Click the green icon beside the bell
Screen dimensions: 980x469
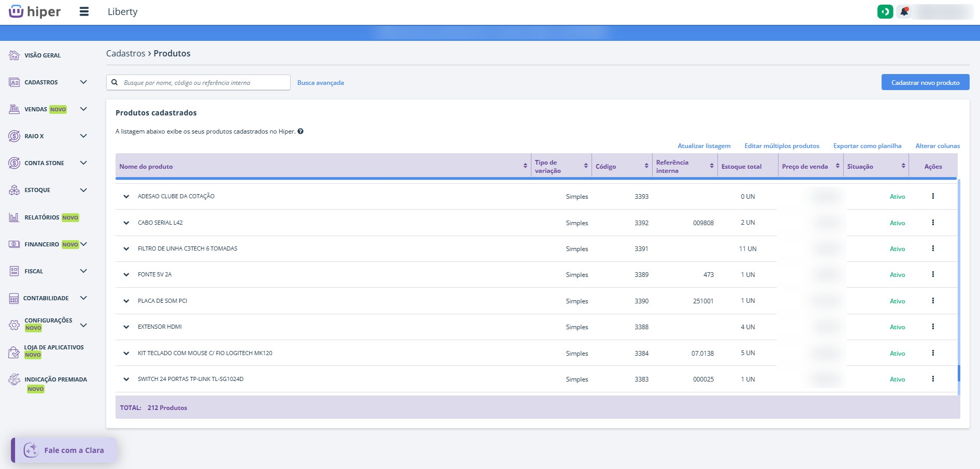coord(885,11)
